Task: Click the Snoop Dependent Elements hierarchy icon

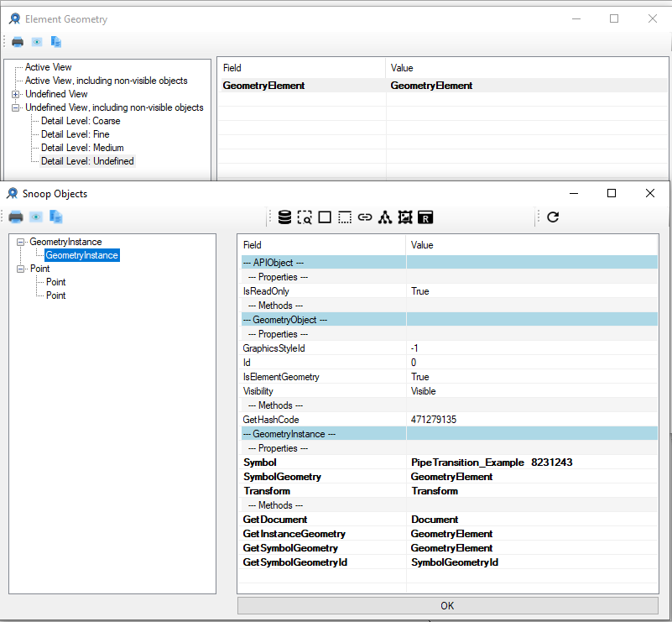Action: click(x=385, y=217)
